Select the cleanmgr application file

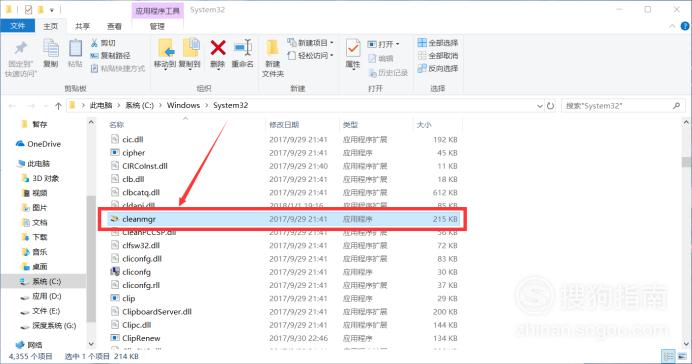coord(283,219)
